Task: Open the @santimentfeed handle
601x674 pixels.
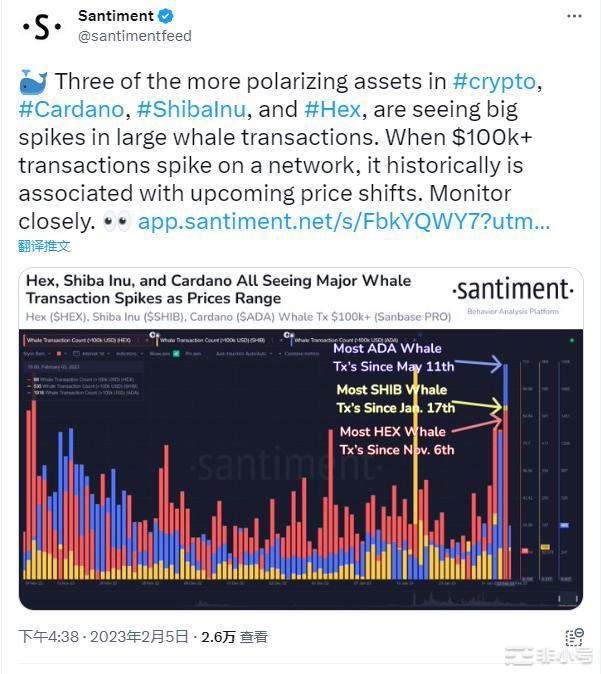Action: tap(134, 36)
